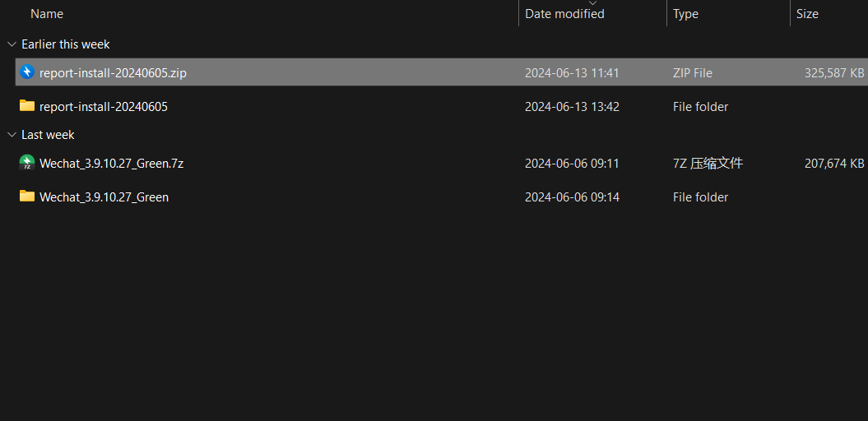Select the Wechat_3.9.10.27_Green.7z file name
This screenshot has height=421, width=868.
click(111, 164)
